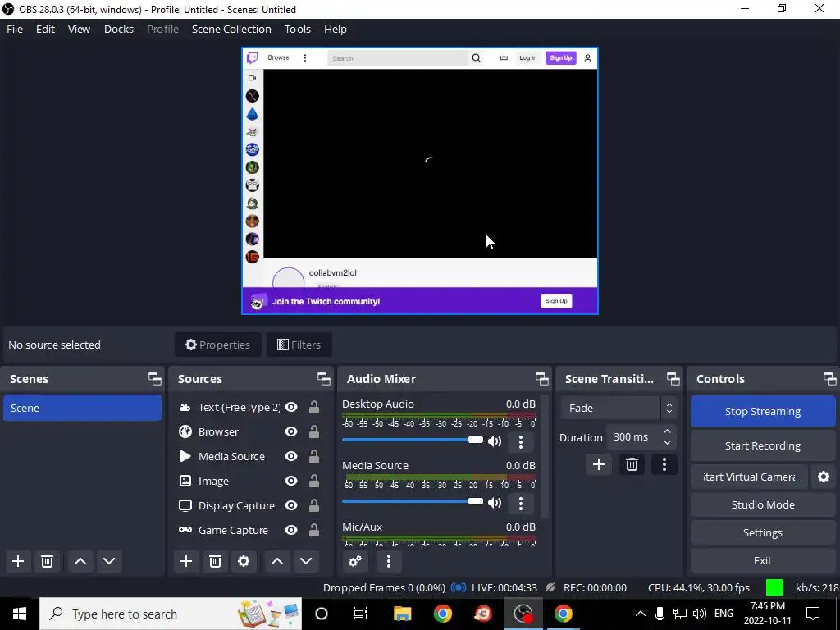Move scene down in Scenes panel
Image resolution: width=840 pixels, height=630 pixels.
tap(109, 561)
